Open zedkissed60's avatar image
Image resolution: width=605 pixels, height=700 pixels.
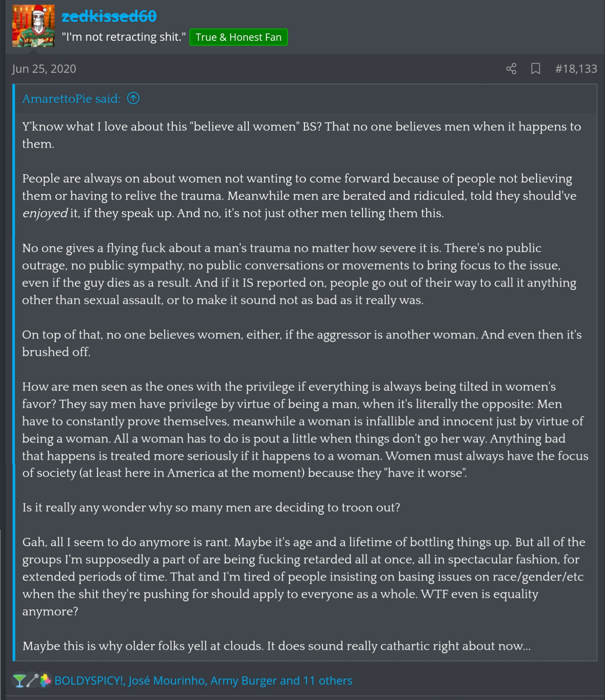[x=33, y=26]
